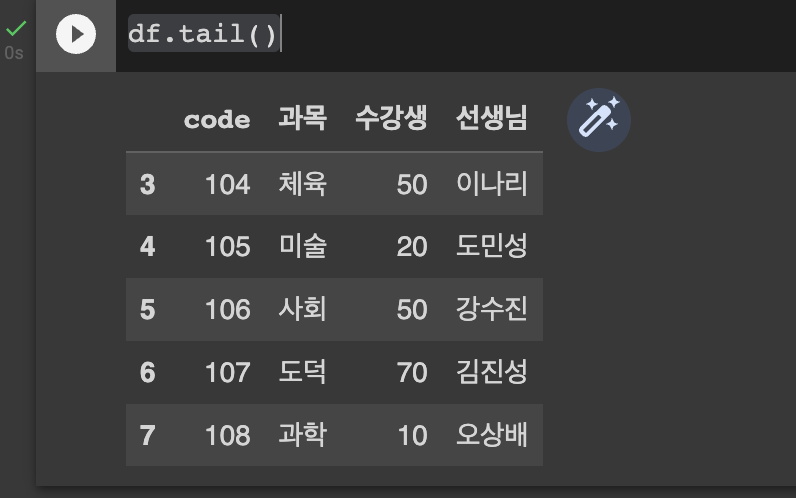Click the 0s execution time label
The height and width of the screenshot is (498, 796).
(14, 53)
